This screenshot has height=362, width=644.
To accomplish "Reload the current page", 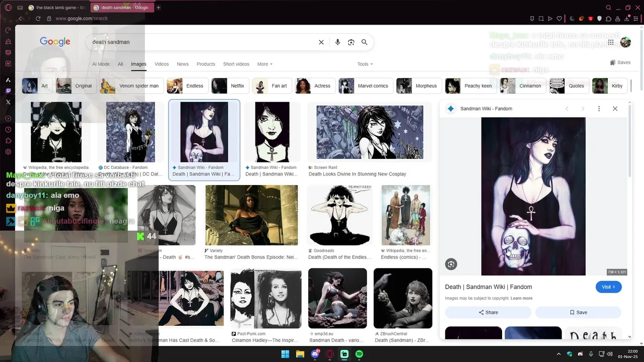I will point(38,19).
